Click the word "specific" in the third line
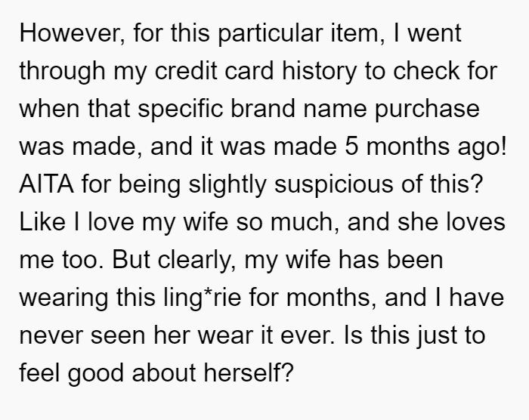 [x=180, y=110]
